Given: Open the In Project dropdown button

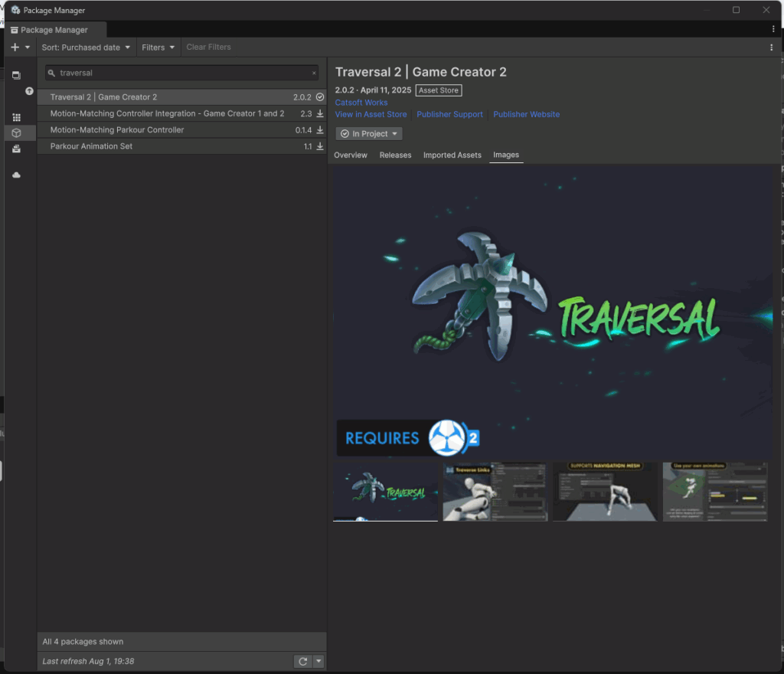Looking at the screenshot, I should click(369, 133).
